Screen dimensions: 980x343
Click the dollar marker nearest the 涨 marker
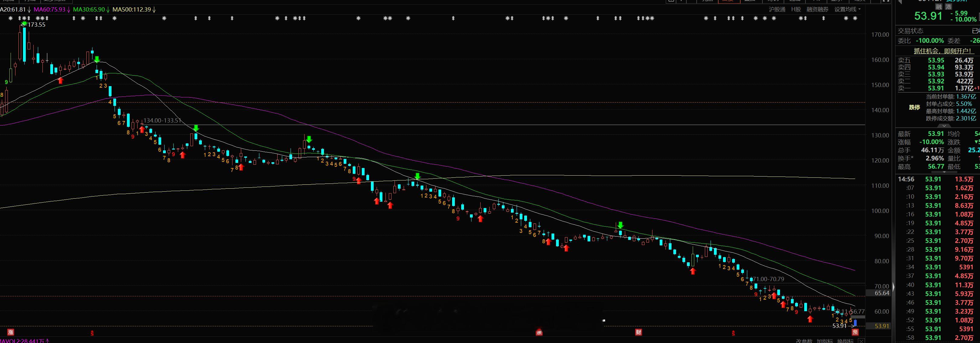(x=92, y=333)
